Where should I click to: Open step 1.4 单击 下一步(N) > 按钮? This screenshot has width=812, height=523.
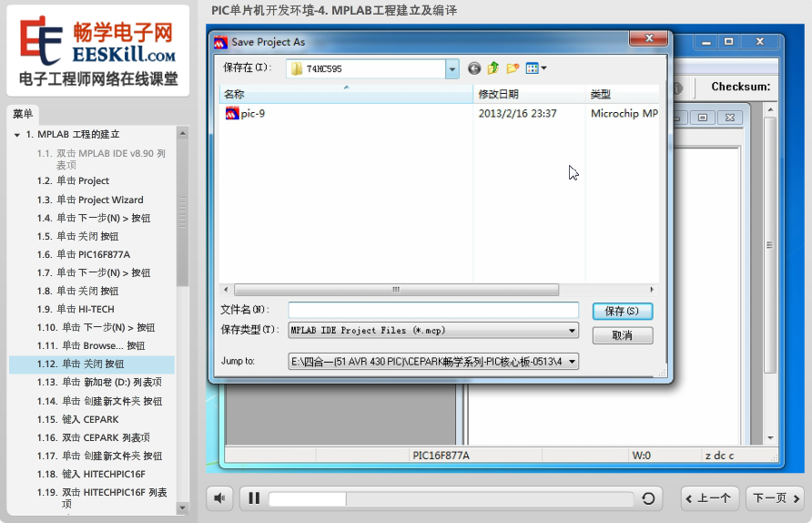click(94, 218)
